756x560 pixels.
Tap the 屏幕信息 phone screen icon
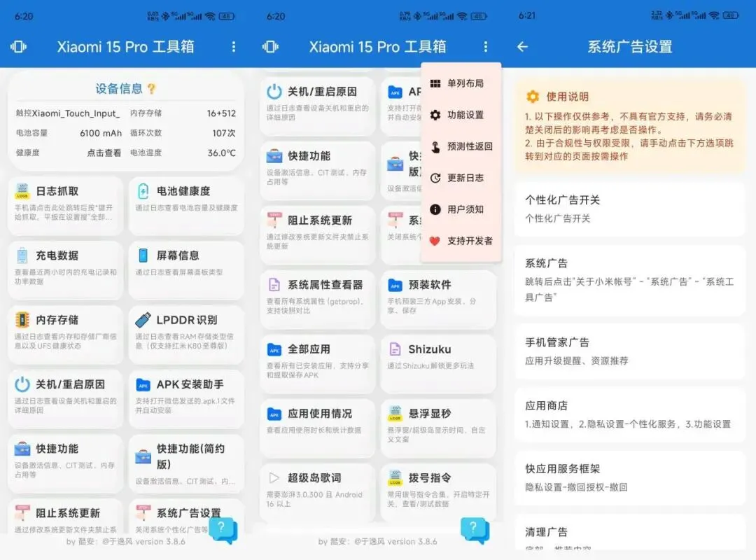pos(143,255)
